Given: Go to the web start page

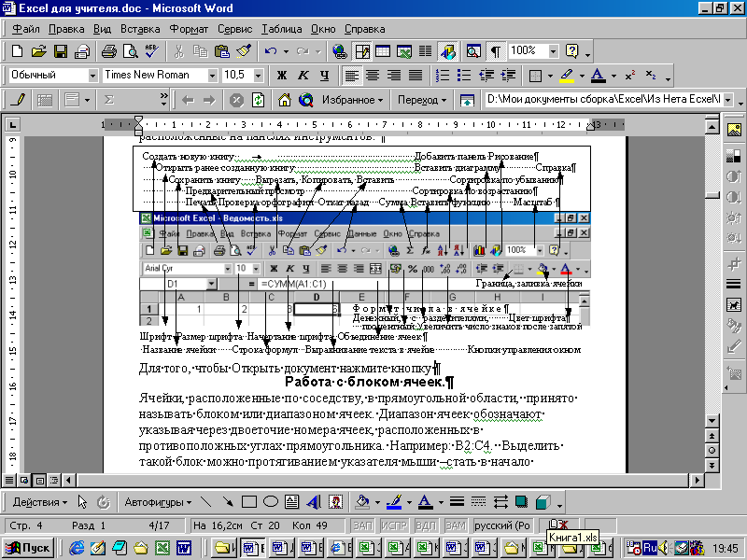Looking at the screenshot, I should tap(285, 100).
